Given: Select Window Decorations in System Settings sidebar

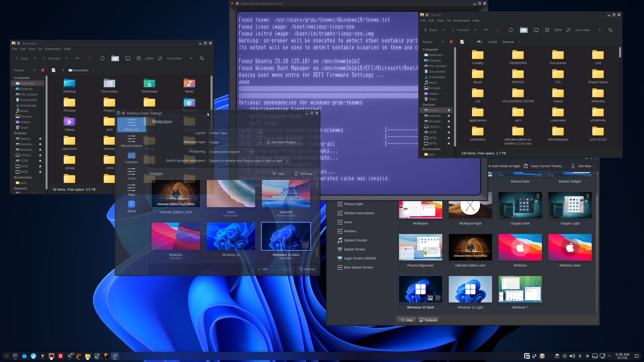Looking at the screenshot, I should point(359,213).
